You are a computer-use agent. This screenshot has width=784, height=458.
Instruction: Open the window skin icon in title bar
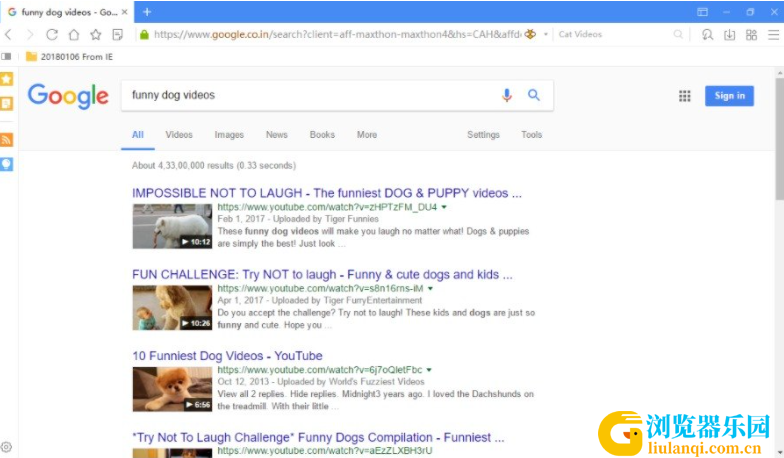pos(702,12)
